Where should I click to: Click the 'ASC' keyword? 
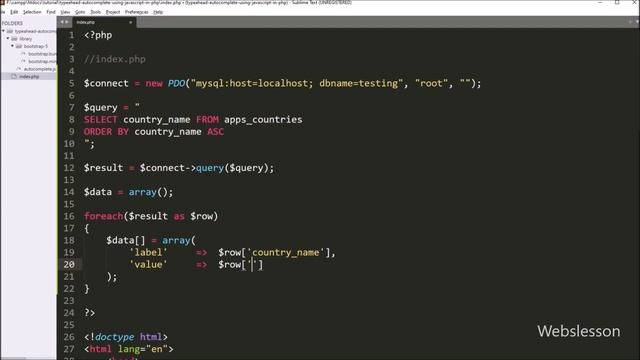point(216,132)
